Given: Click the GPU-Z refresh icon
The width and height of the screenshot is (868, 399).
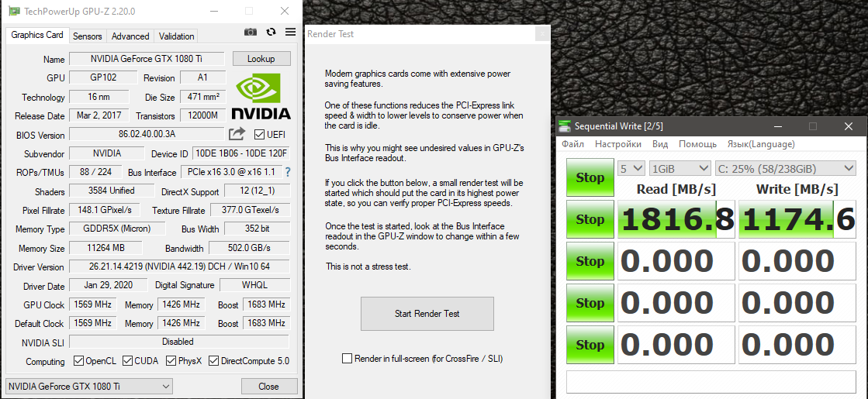Looking at the screenshot, I should coord(271,32).
